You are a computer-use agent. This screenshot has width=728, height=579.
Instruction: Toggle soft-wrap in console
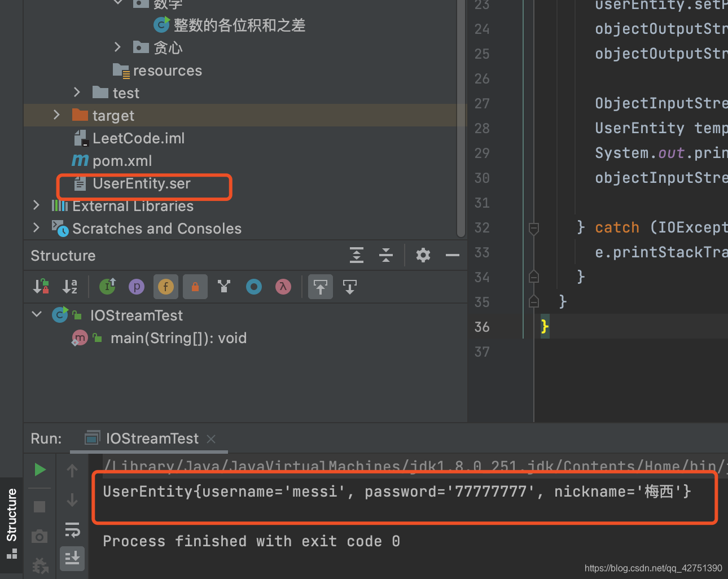tap(72, 529)
